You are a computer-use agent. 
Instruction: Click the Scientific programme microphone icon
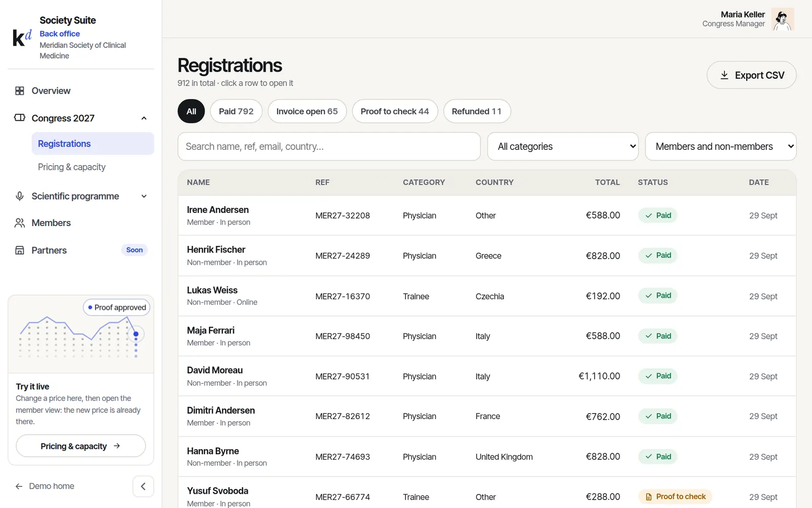pyautogui.click(x=20, y=196)
